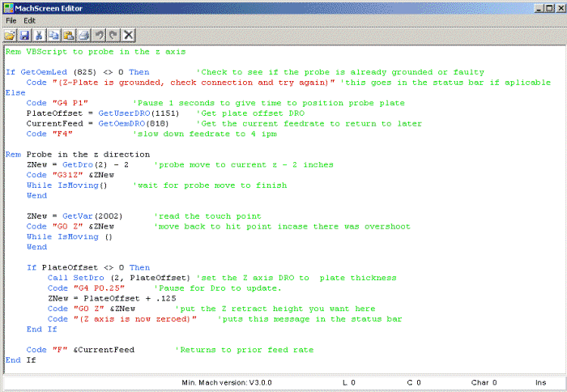Image resolution: width=567 pixels, height=392 pixels.
Task: Click the Paste clipboard icon
Action: point(69,35)
